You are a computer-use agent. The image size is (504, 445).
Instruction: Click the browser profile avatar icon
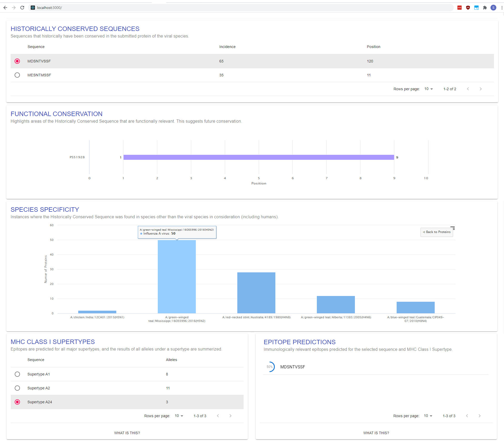[x=493, y=8]
